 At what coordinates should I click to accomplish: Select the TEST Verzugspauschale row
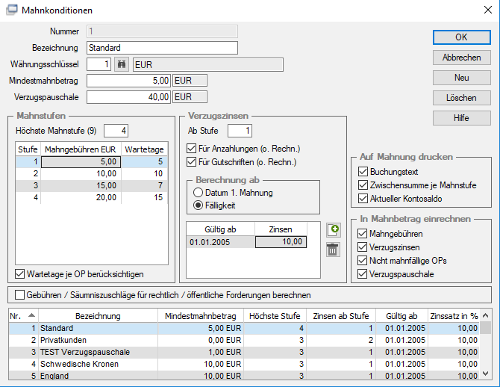coord(244,352)
